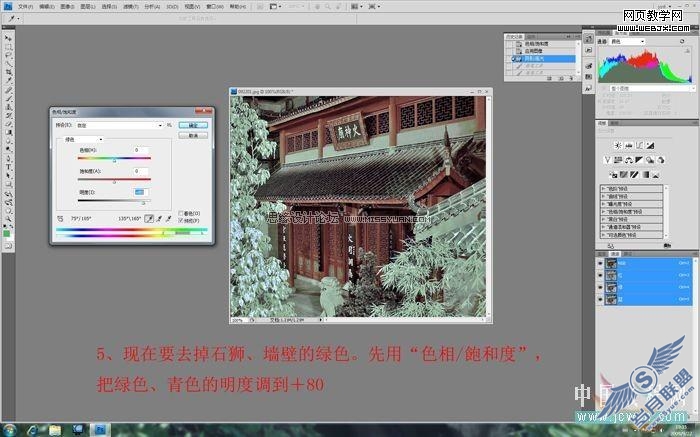Pick the plain eyedropper in Hue/Saturation dialog
This screenshot has height=437, width=700.
(149, 219)
